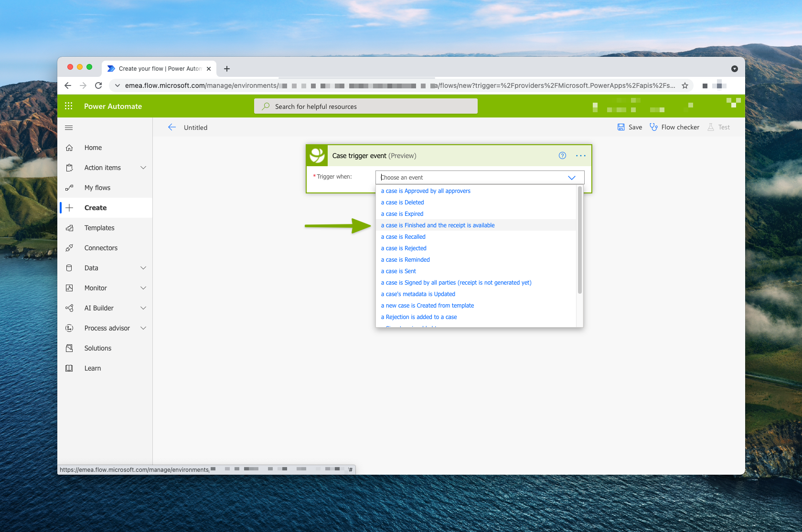Open site info chevron in address bar
The image size is (802, 532).
[118, 85]
